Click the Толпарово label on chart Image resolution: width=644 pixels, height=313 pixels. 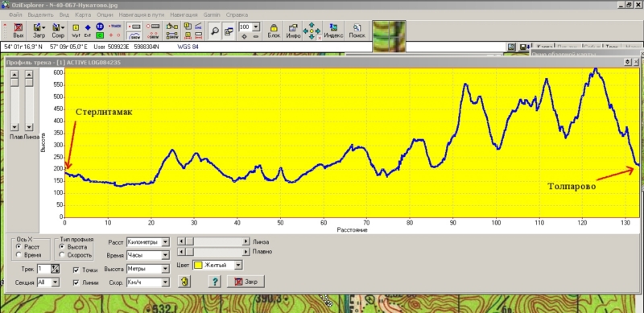pos(572,187)
